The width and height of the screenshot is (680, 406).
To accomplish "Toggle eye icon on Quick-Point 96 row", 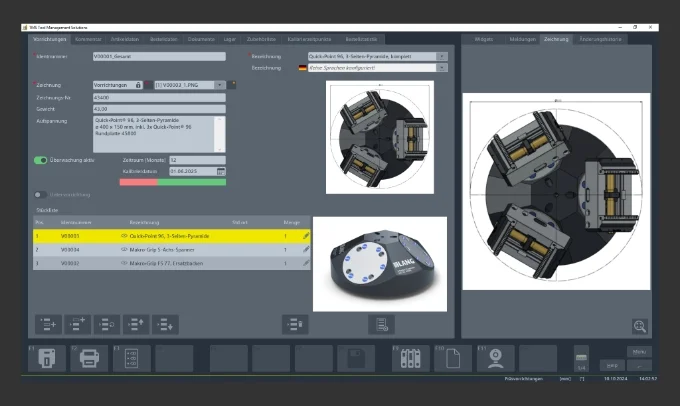I will tap(125, 236).
